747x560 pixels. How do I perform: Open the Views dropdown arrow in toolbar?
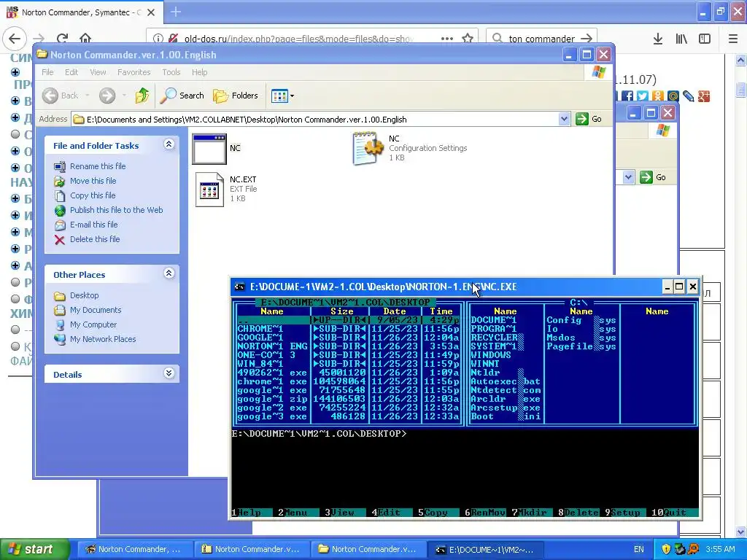pos(292,96)
